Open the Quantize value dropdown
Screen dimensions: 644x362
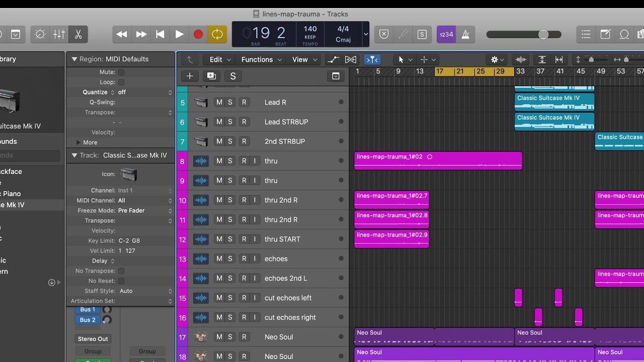coord(145,92)
